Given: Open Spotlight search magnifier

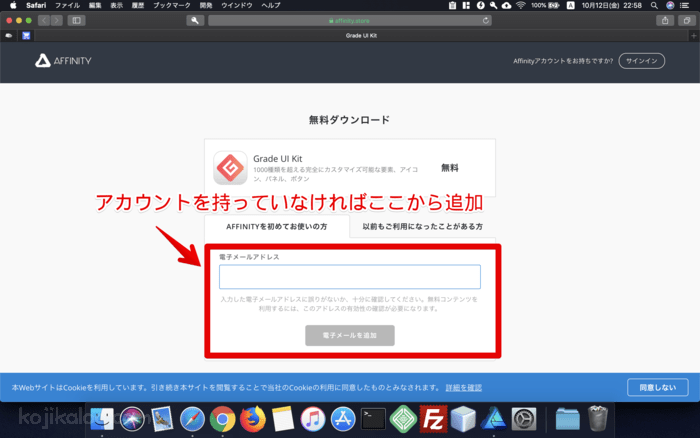Looking at the screenshot, I should pos(654,5).
